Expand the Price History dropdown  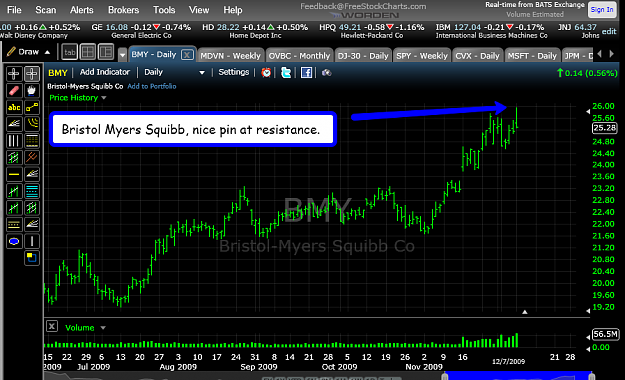(104, 98)
